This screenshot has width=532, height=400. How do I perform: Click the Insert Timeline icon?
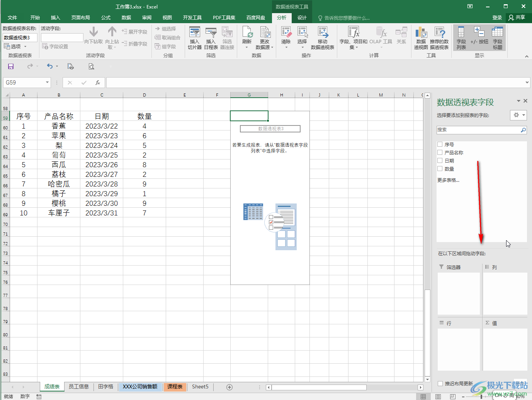(x=211, y=32)
